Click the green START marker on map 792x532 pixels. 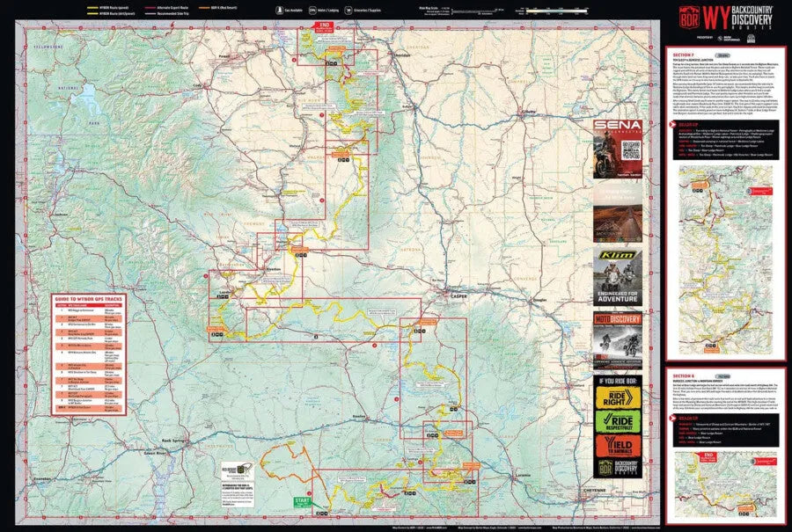pyautogui.click(x=302, y=505)
